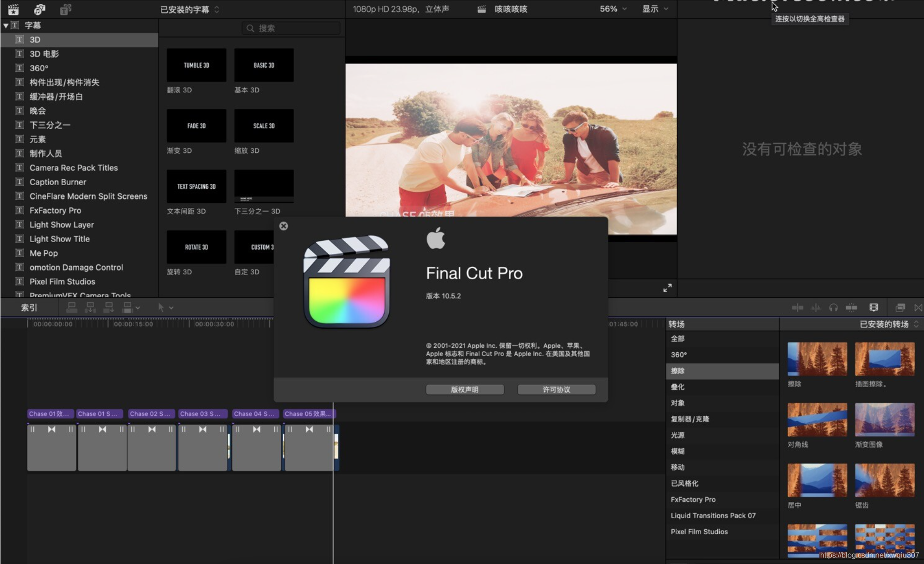
Task: Open the 56% zoom level dropdown
Action: click(613, 9)
